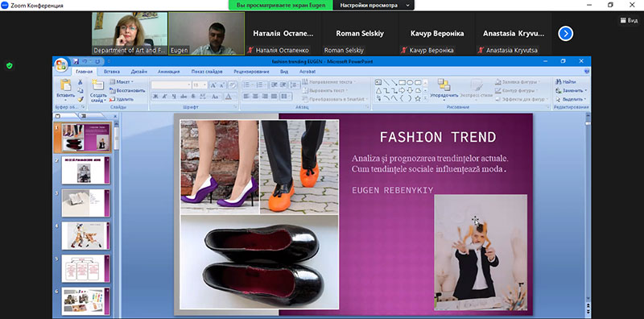Screen dimensions: 644x319
Task: Toggle italic К formatting
Action: coord(165,96)
